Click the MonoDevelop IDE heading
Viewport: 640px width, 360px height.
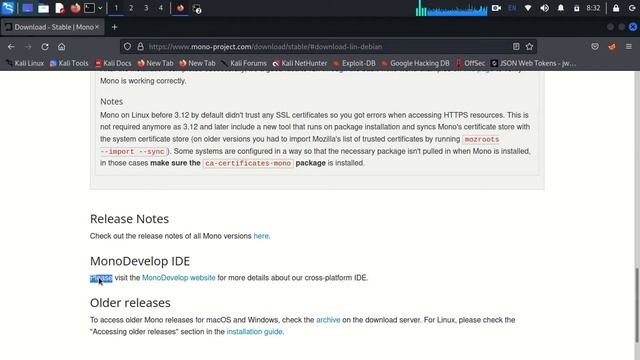click(x=140, y=261)
